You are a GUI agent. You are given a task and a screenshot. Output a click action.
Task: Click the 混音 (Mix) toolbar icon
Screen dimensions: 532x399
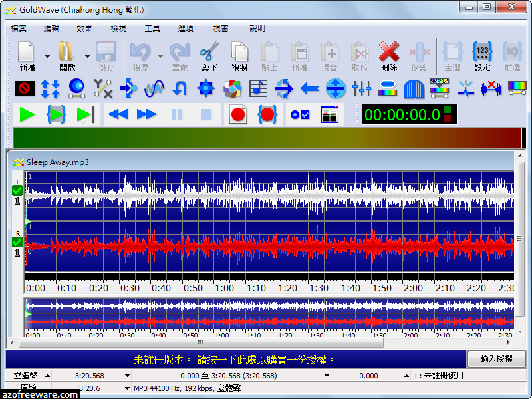coord(330,53)
